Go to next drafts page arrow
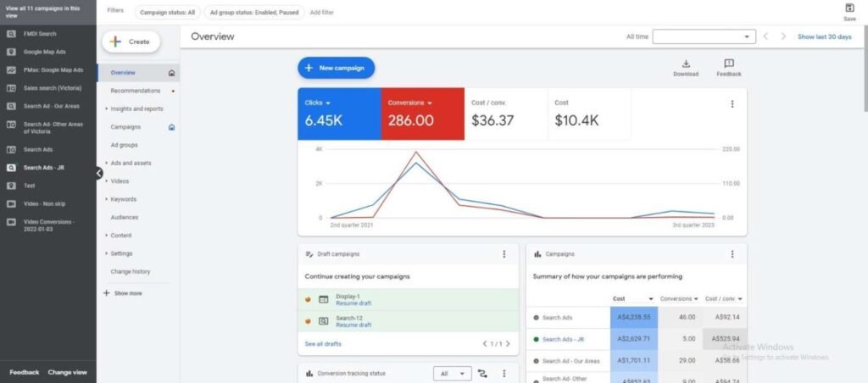 click(x=508, y=344)
